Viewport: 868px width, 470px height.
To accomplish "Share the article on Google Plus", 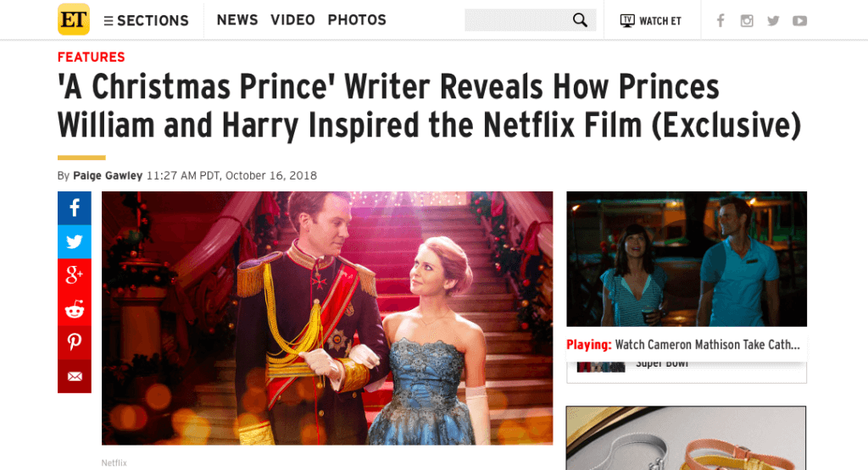I will click(x=75, y=275).
